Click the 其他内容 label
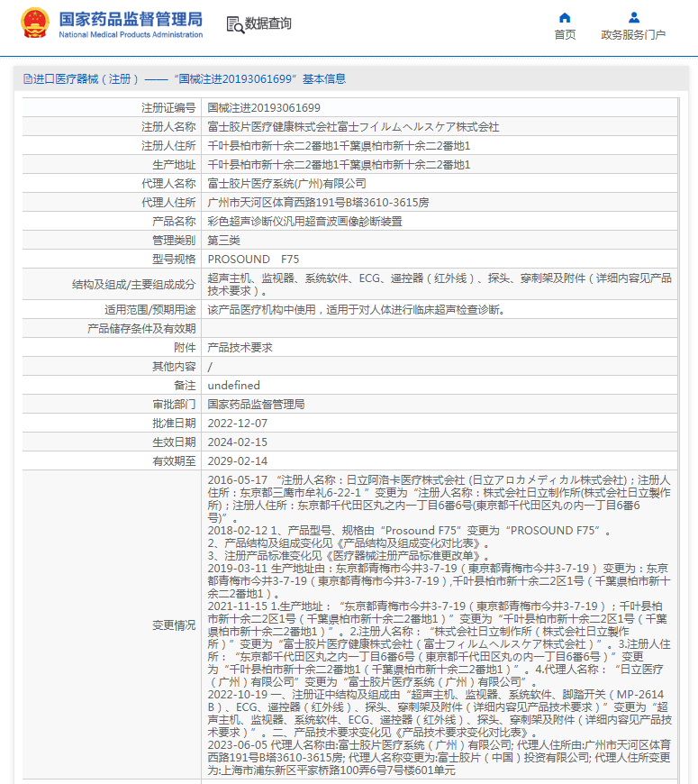This screenshot has width=698, height=784. pos(174,367)
